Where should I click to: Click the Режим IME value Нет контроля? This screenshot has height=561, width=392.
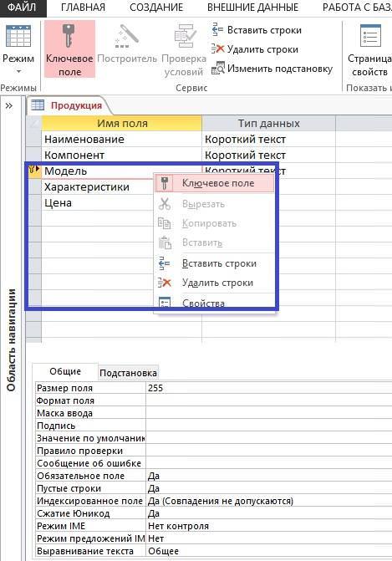coord(269,526)
